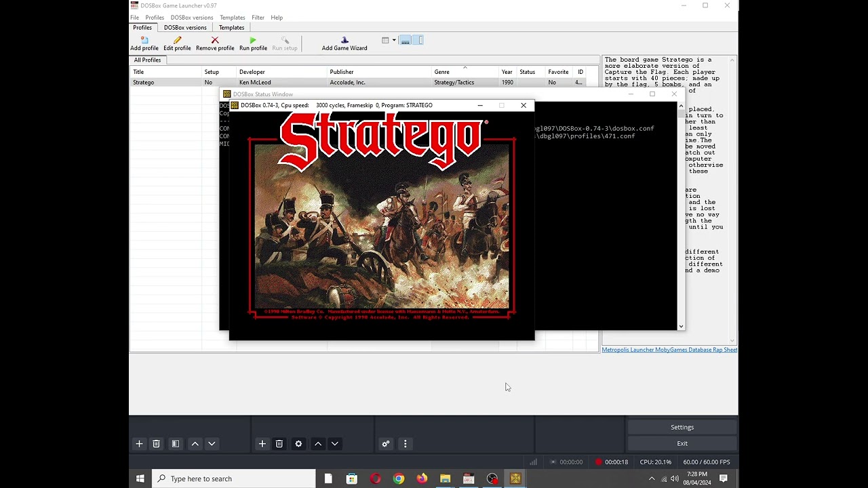868x488 pixels.
Task: Click the second OBS move down arrow
Action: pos(334,444)
